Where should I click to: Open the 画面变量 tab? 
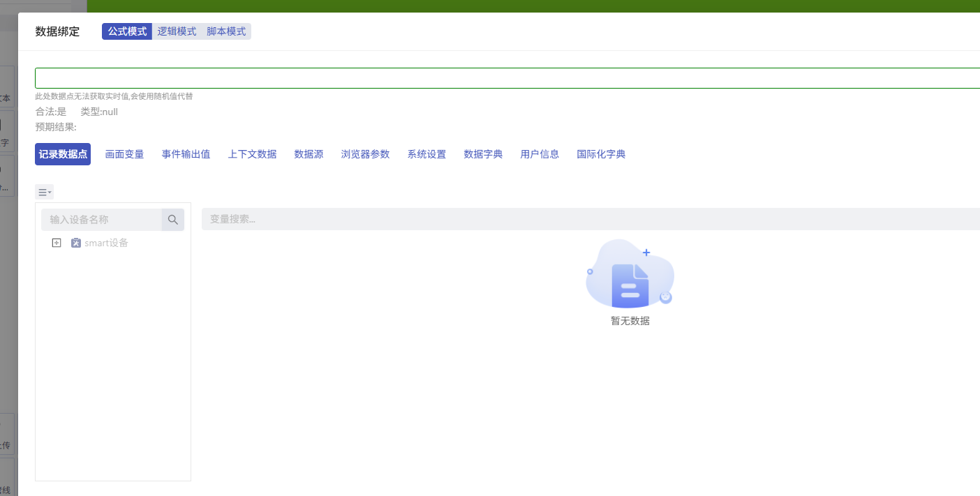124,154
